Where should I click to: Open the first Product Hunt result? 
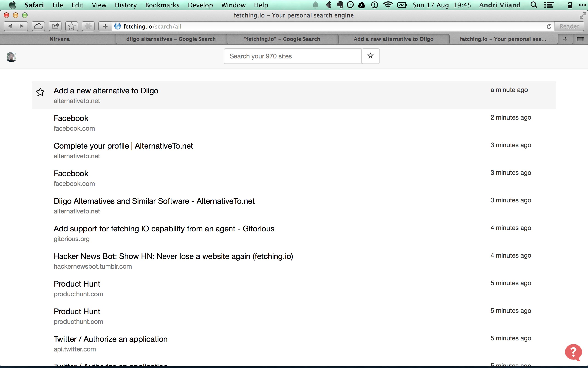pos(77,284)
